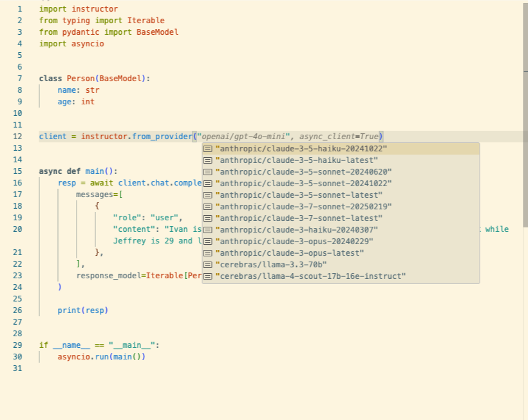Select anthropic/claude-3-opus-20240229 completion text

(x=294, y=242)
